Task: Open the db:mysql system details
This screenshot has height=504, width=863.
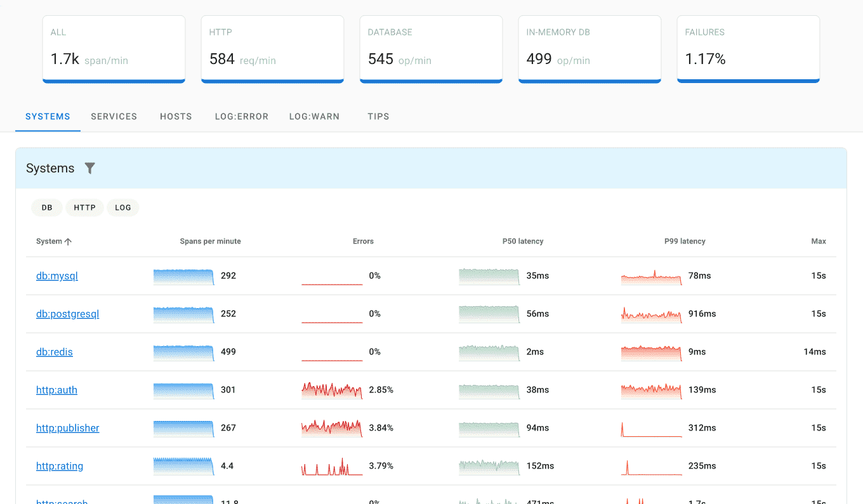Action: (x=56, y=276)
